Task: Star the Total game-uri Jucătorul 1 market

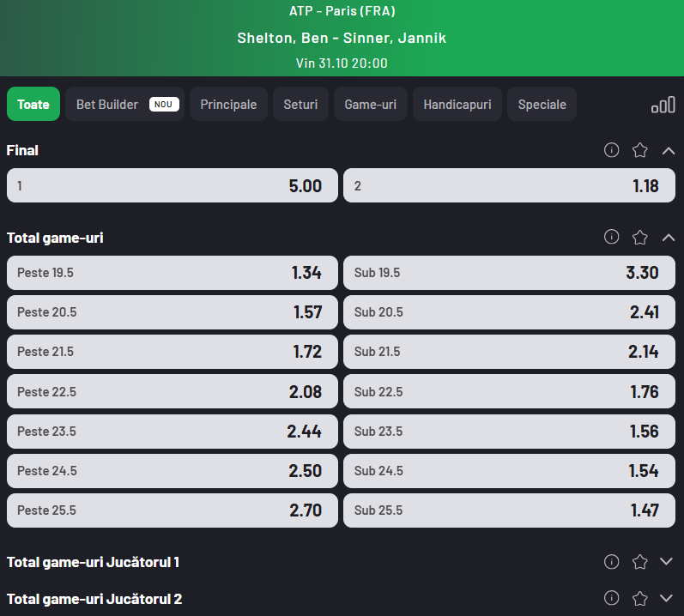Action: 639,562
